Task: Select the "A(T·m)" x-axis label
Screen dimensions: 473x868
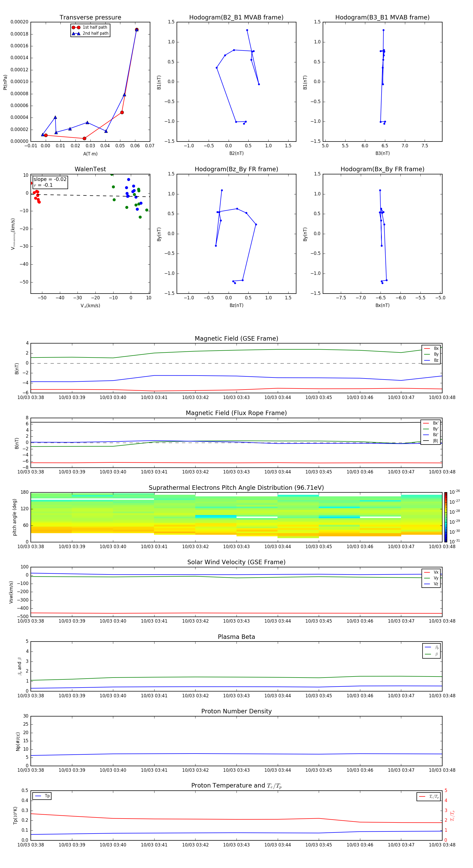Action: (90, 154)
